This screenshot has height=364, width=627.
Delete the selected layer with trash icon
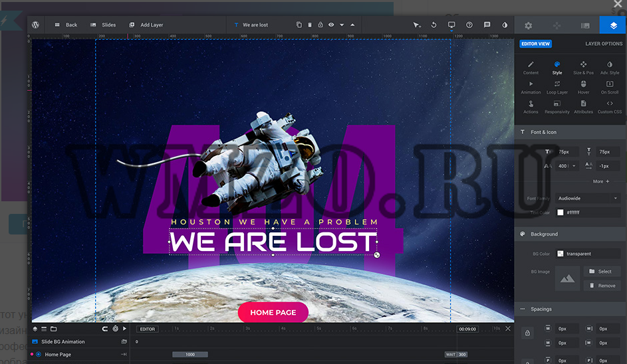pos(309,25)
